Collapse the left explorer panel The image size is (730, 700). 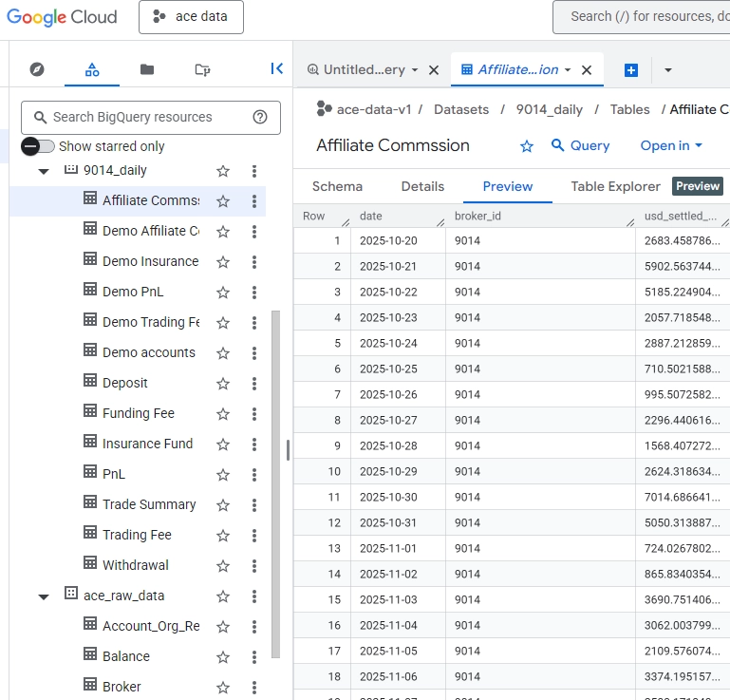(277, 69)
